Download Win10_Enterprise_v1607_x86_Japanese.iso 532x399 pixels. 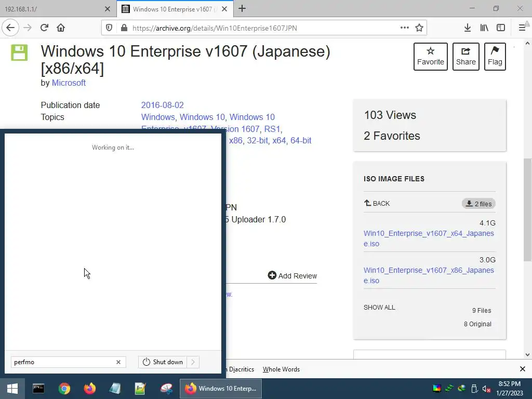[x=429, y=275]
